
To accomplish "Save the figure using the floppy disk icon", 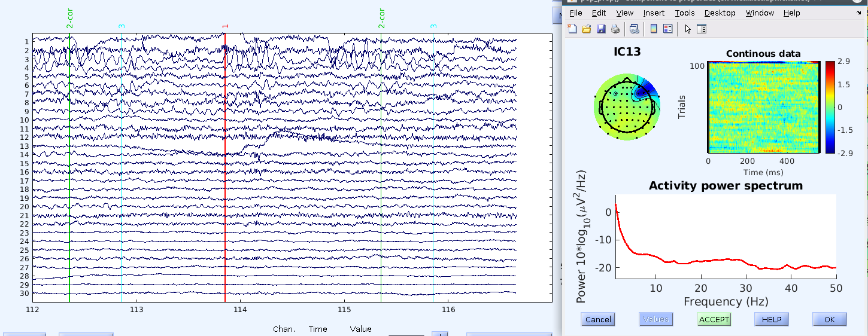I will pos(601,29).
